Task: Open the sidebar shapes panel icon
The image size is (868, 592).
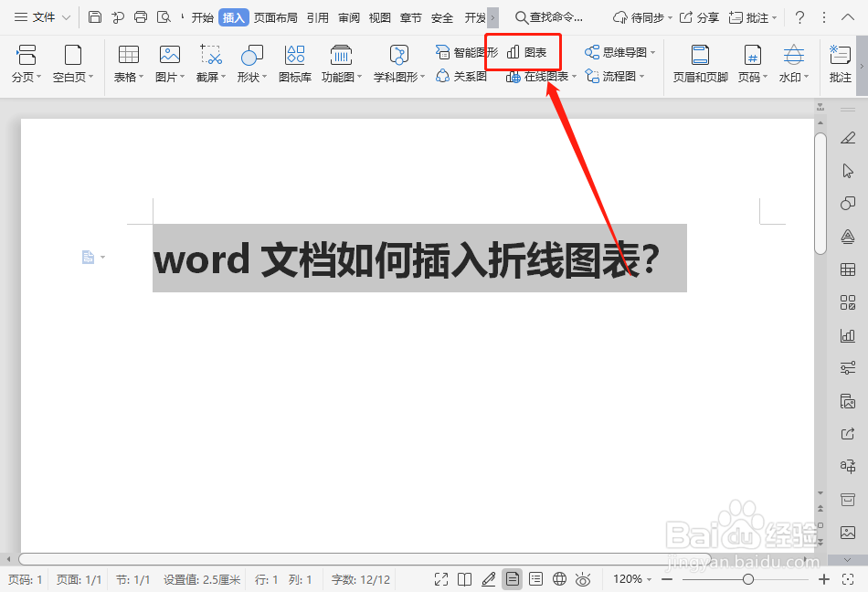Action: click(848, 203)
